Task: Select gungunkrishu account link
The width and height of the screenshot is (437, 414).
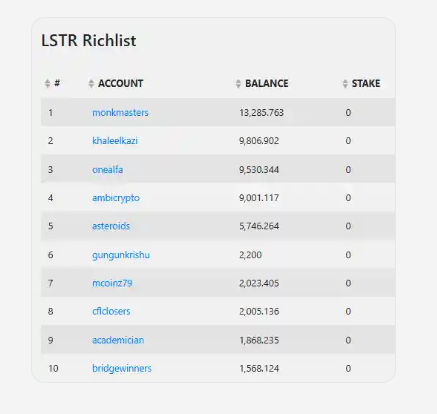Action: [x=121, y=255]
